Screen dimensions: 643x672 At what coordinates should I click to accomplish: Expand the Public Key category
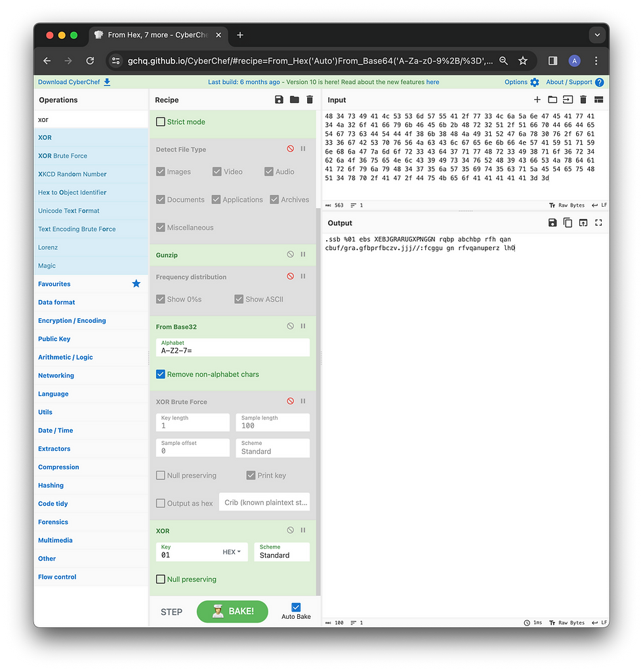tap(54, 339)
